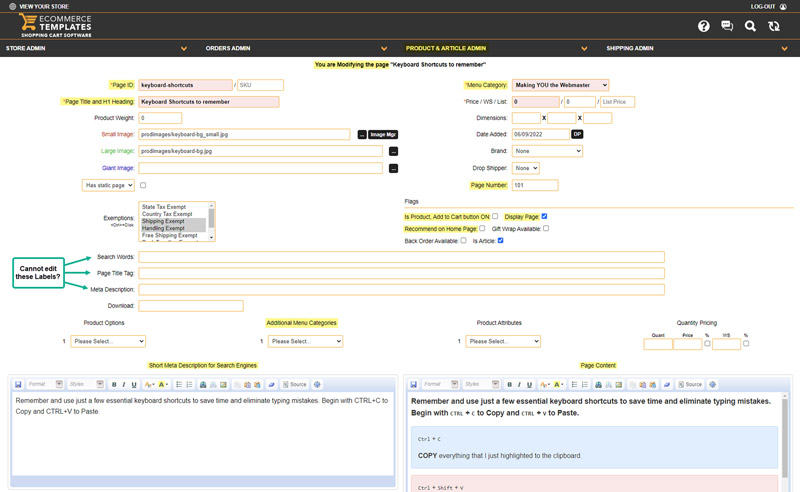The height and width of the screenshot is (492, 800).
Task: Enable the Gift Wrap Available checkbox
Action: pyautogui.click(x=546, y=228)
